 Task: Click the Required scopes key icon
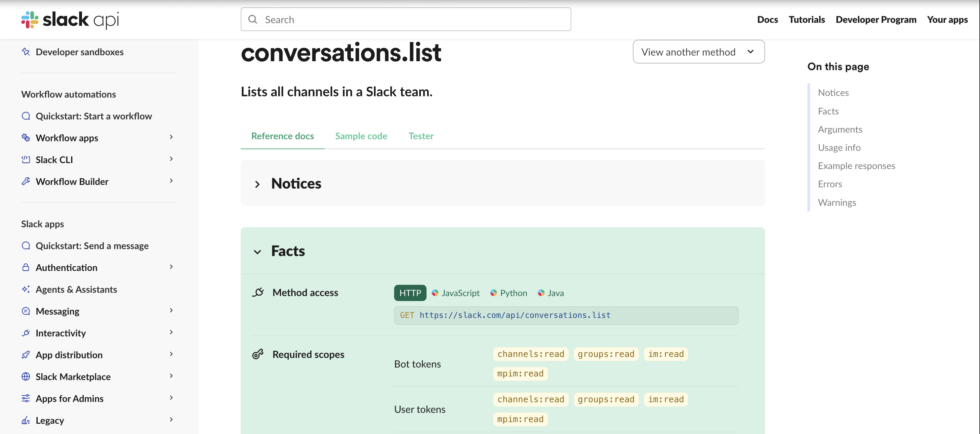pyautogui.click(x=258, y=354)
